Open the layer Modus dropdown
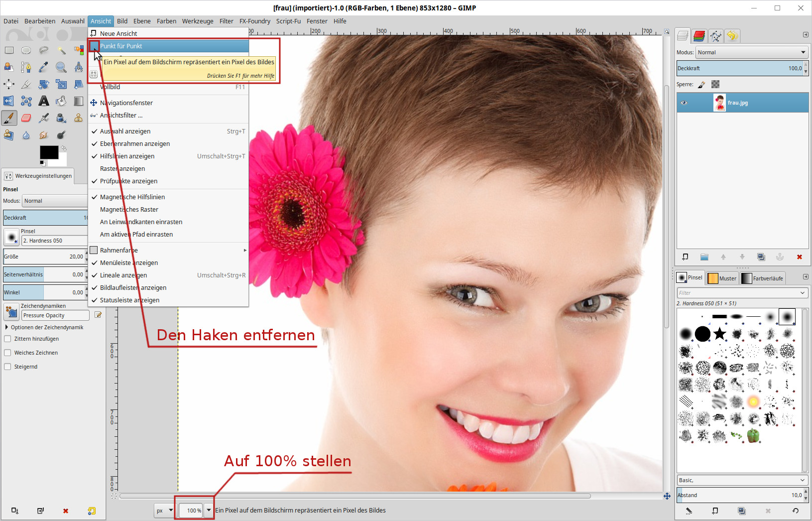This screenshot has width=812, height=521. click(751, 52)
